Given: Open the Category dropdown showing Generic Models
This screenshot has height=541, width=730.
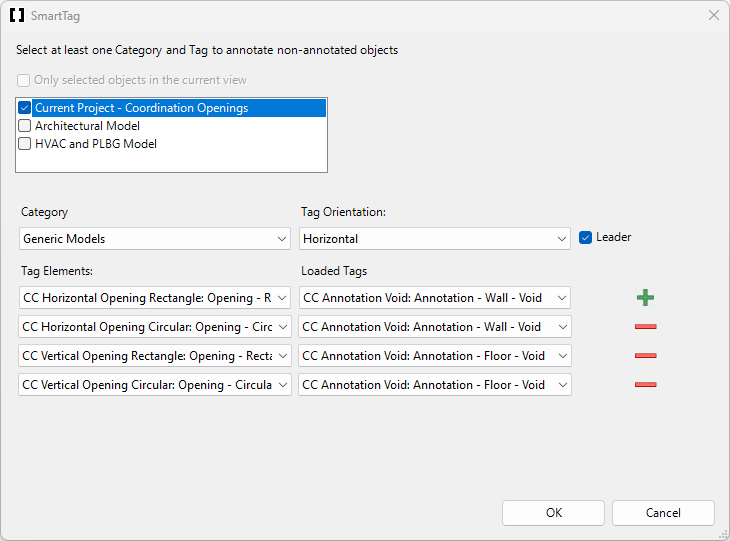Looking at the screenshot, I should pos(155,239).
